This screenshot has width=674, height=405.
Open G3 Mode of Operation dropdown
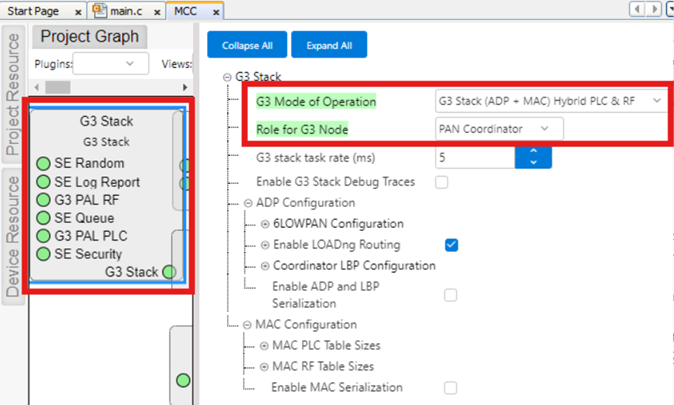[549, 101]
